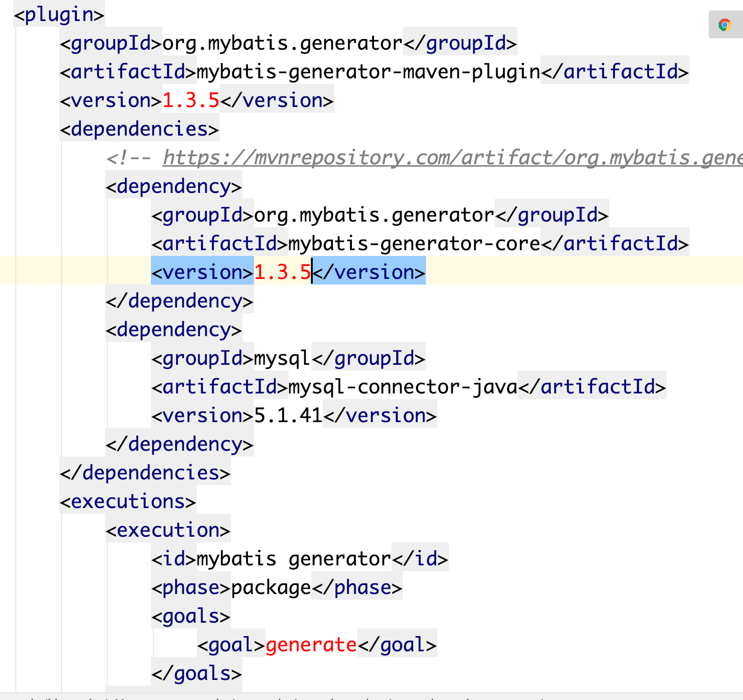Click the phase value package

[271, 588]
